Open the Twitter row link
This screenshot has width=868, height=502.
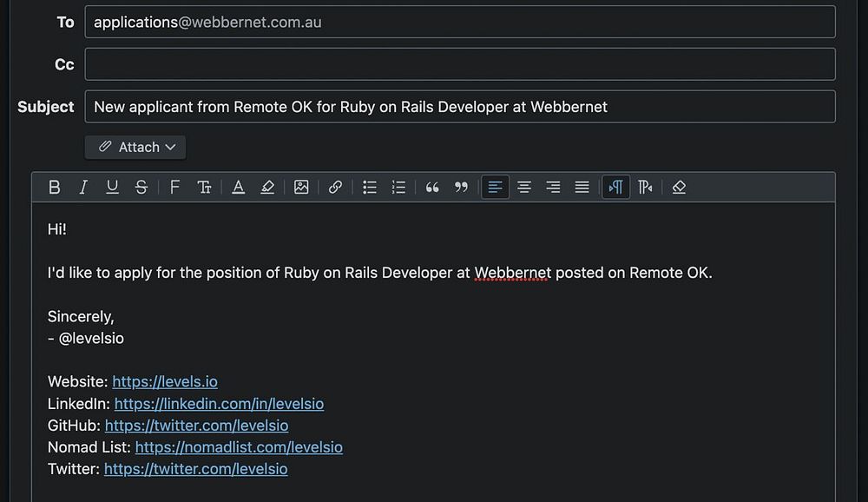coord(196,469)
